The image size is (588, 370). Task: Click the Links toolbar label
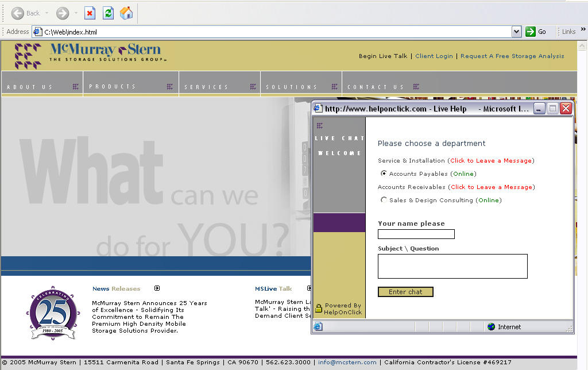568,32
